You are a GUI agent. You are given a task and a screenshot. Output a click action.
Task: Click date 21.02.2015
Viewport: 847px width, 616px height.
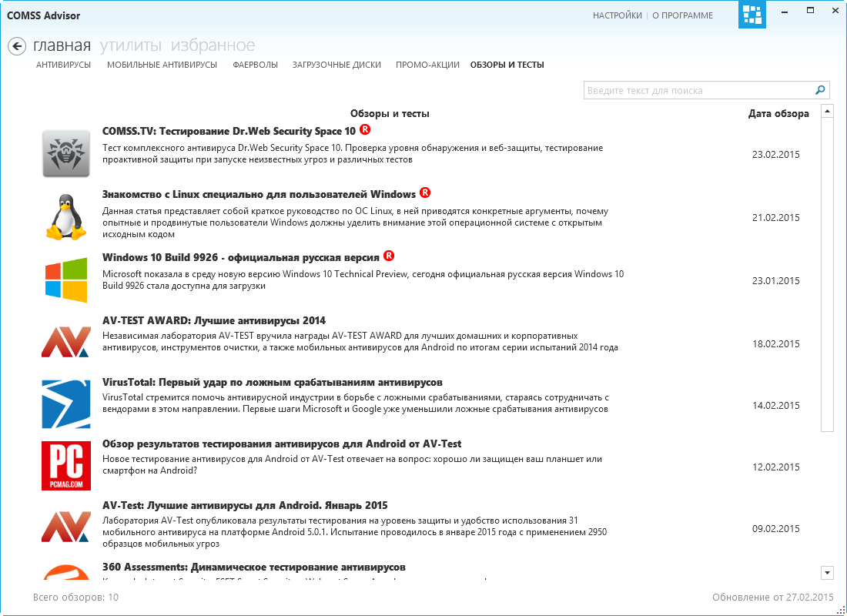pos(775,218)
